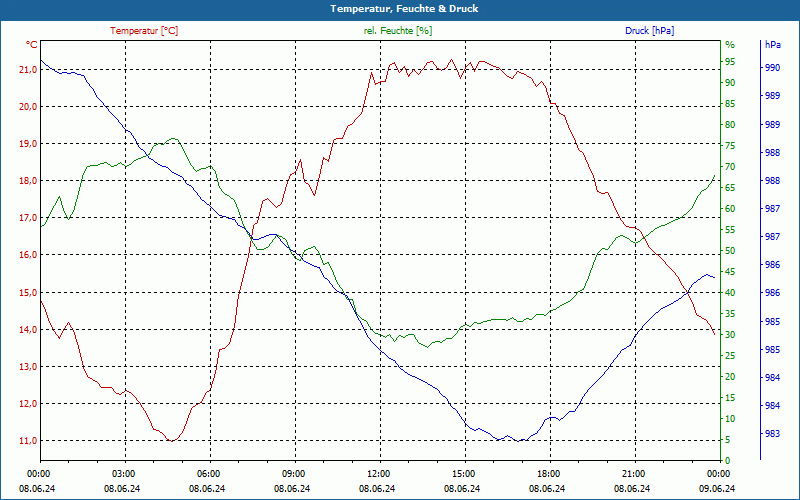Click time axis label "09:00"
Screen dimensions: 800x500
click(x=293, y=474)
